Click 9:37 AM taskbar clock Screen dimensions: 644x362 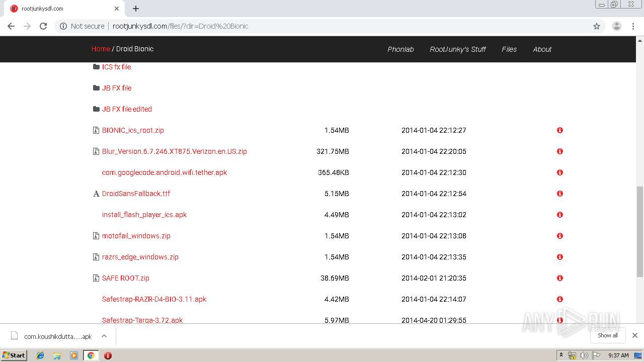tap(618, 355)
